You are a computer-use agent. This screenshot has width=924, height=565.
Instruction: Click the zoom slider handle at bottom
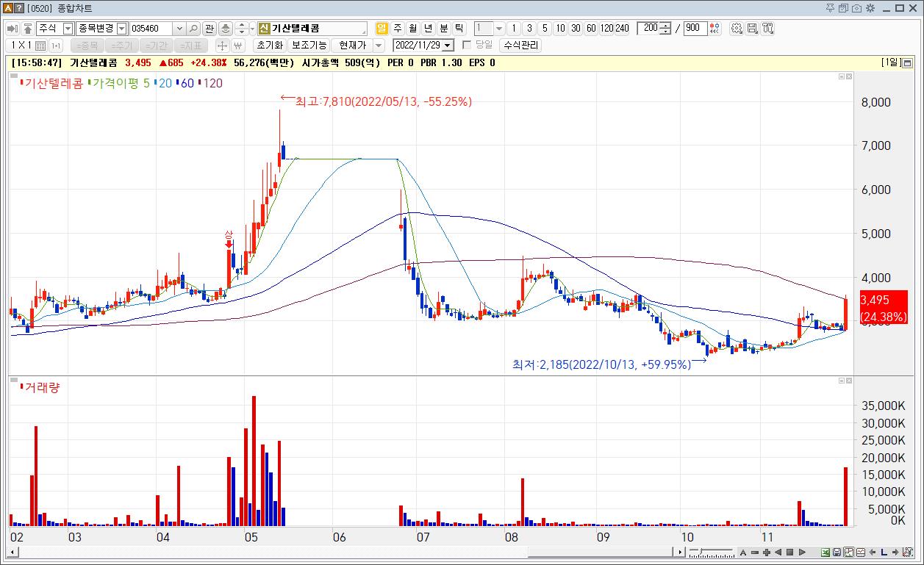(701, 552)
